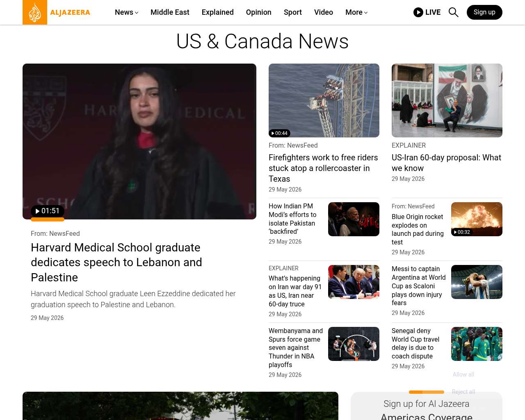Open the Senegal team thumbnail
Screen dimensions: 525x420
477,344
